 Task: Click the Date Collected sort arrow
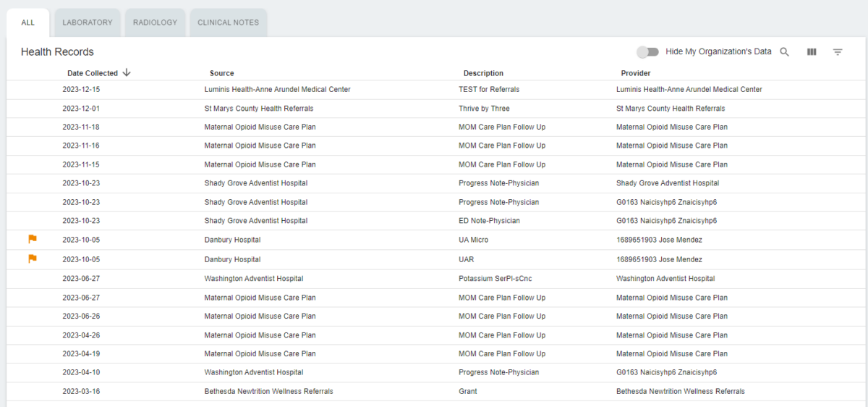[127, 72]
